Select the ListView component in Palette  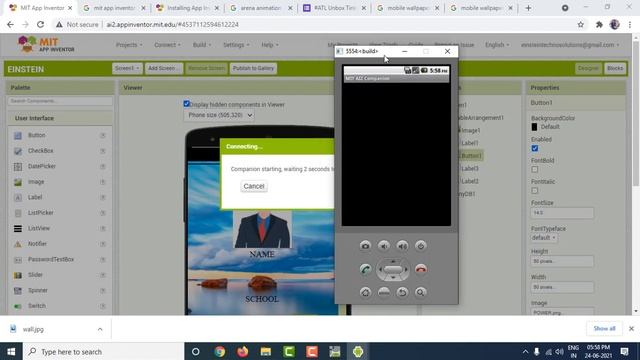pyautogui.click(x=39, y=228)
